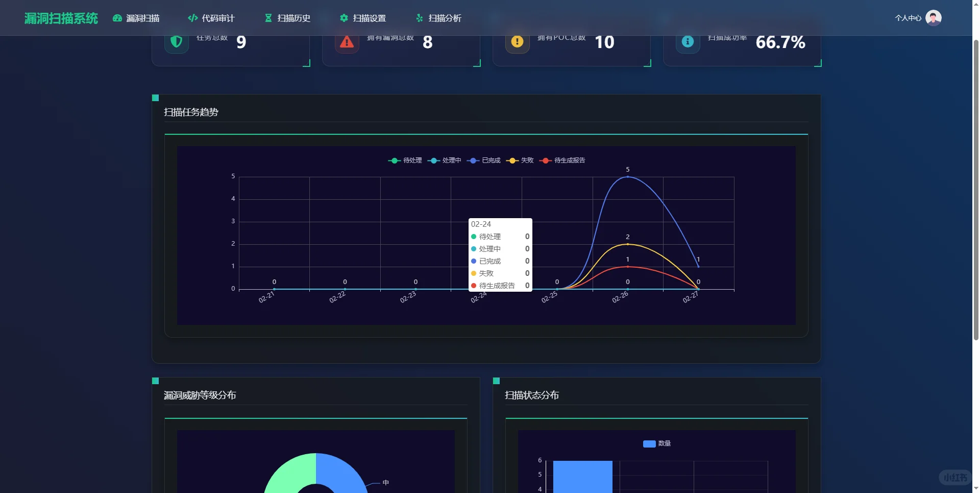The width and height of the screenshot is (980, 493).
Task: Click the 漏洞威胁等级分布 heading
Action: tap(200, 395)
